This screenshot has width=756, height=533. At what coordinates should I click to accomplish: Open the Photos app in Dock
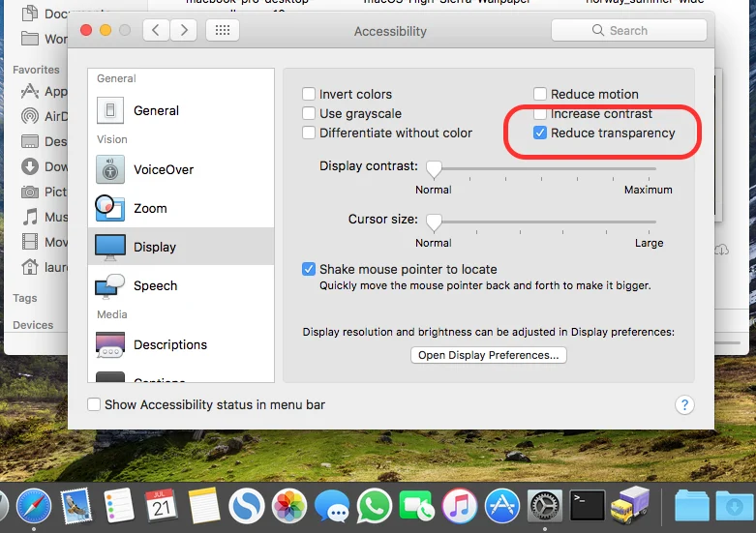click(288, 506)
